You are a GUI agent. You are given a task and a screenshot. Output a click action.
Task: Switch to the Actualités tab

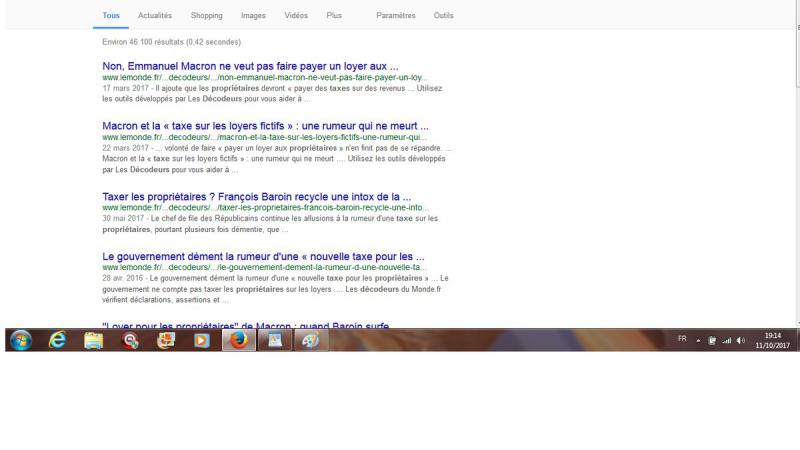point(155,15)
